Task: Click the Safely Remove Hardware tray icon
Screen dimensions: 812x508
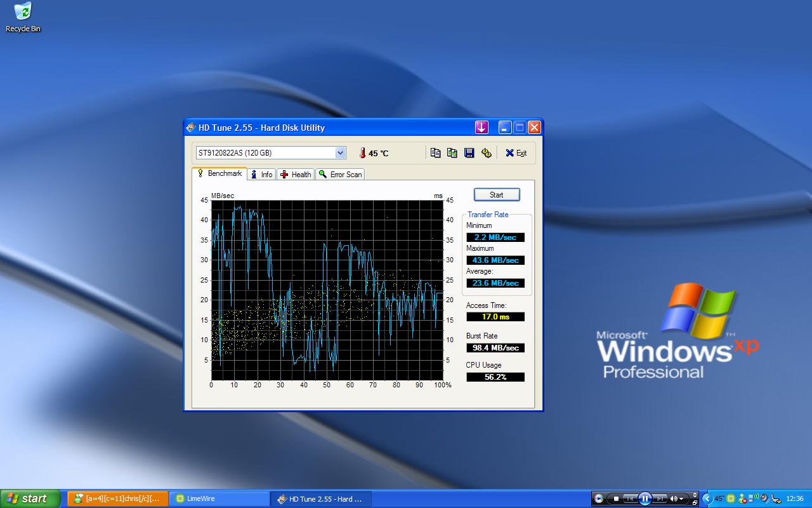Action: [775, 500]
